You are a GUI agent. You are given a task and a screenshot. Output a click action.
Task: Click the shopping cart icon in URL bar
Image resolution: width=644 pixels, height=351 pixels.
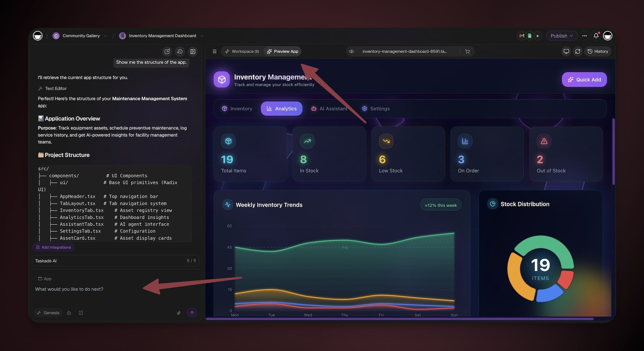pos(467,52)
